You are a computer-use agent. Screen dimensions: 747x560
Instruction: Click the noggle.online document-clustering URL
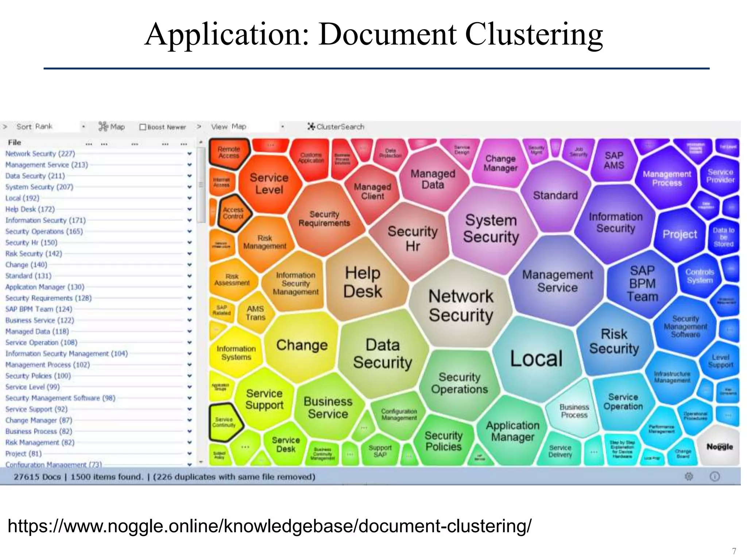(x=269, y=526)
